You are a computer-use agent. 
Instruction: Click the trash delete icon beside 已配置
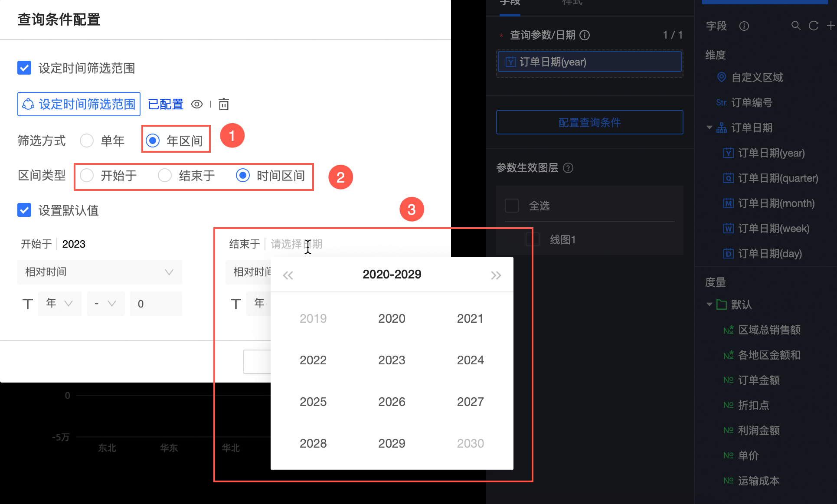click(x=223, y=104)
